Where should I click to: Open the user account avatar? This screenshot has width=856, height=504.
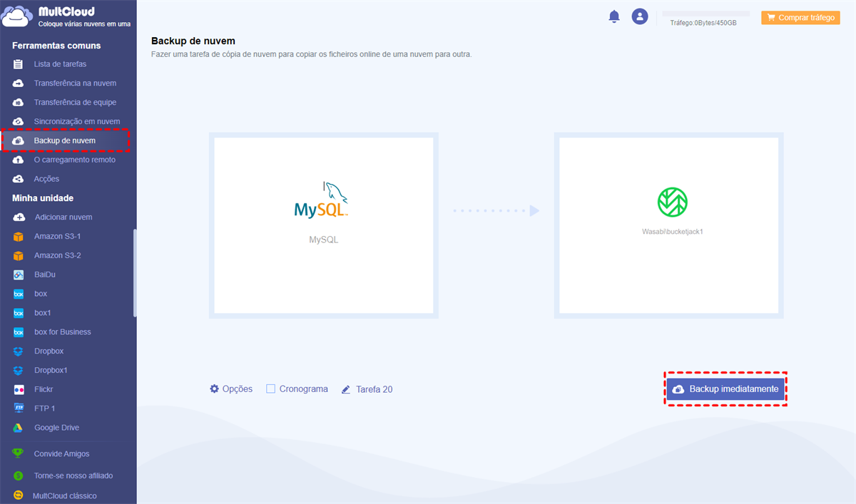(x=640, y=16)
